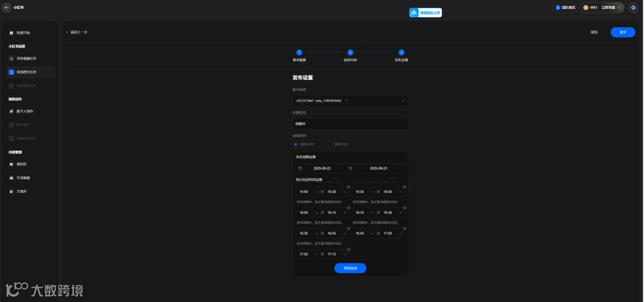The image size is (644, 302).
Task: Click the end date 2025-08-23
Action: (x=378, y=168)
